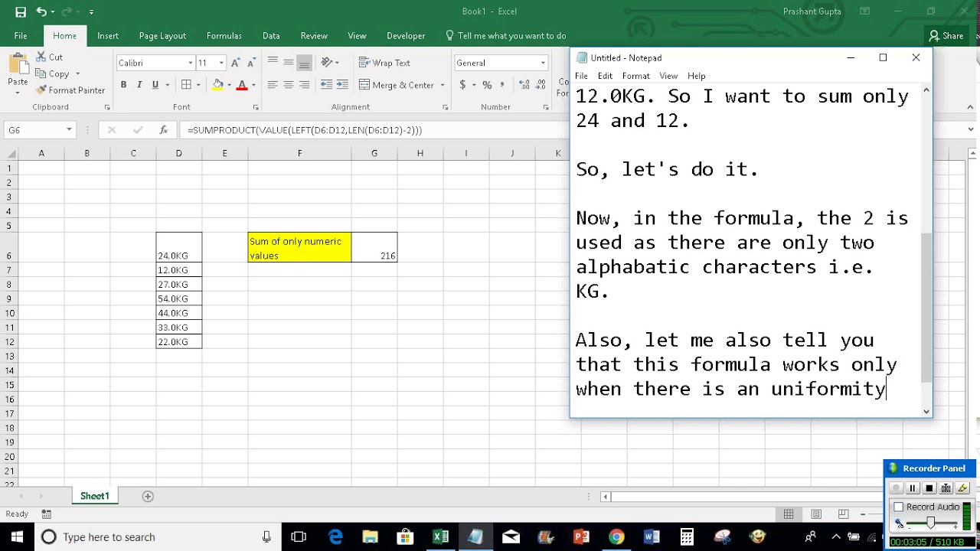
Task: Open Notepad's Edit menu
Action: pyautogui.click(x=605, y=76)
